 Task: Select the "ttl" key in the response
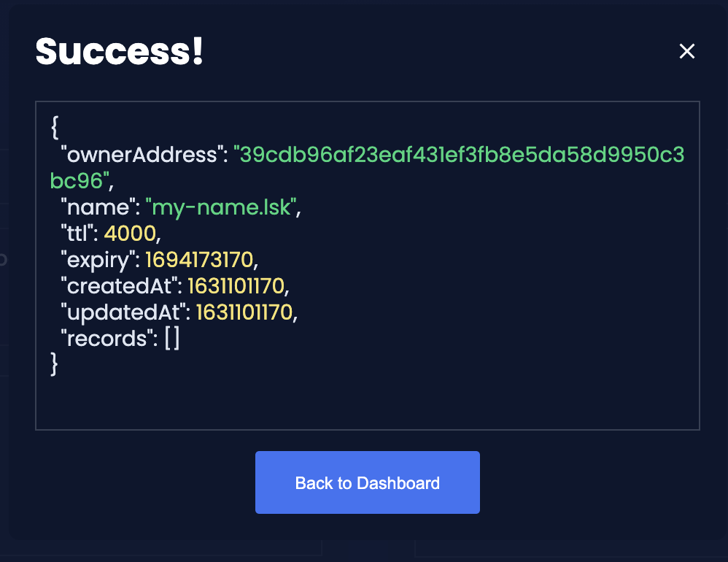click(77, 233)
